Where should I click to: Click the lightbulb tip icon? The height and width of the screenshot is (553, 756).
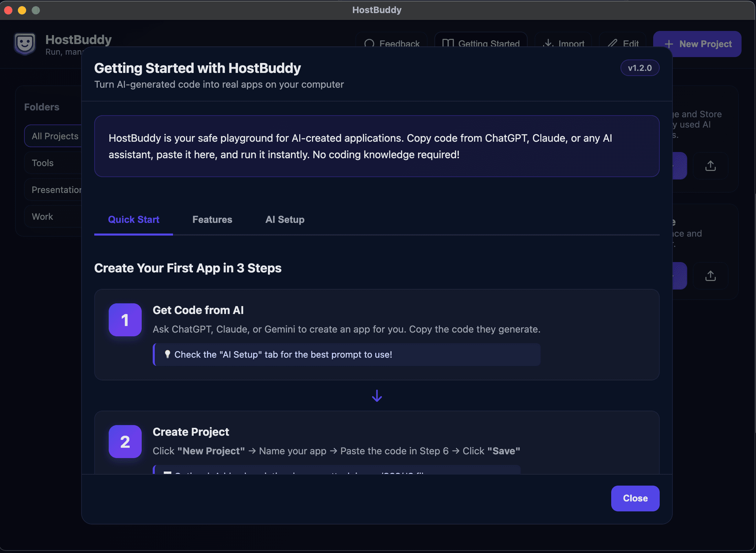[167, 354]
